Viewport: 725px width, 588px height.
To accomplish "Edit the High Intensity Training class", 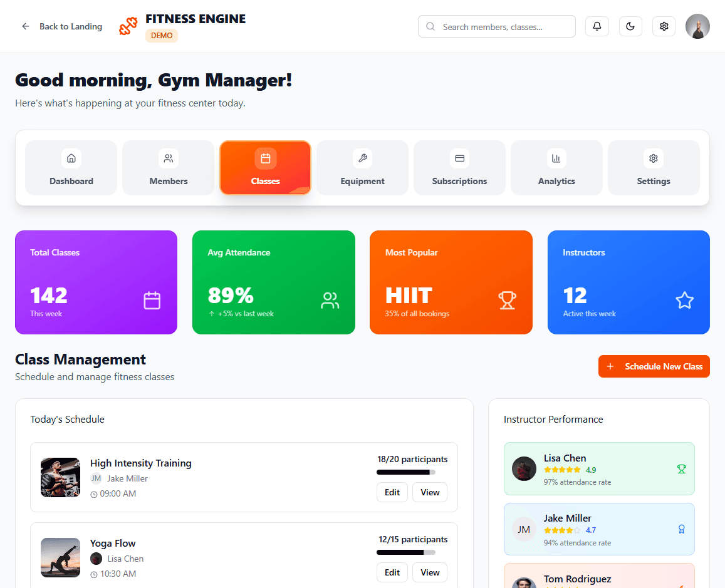I will pos(392,492).
